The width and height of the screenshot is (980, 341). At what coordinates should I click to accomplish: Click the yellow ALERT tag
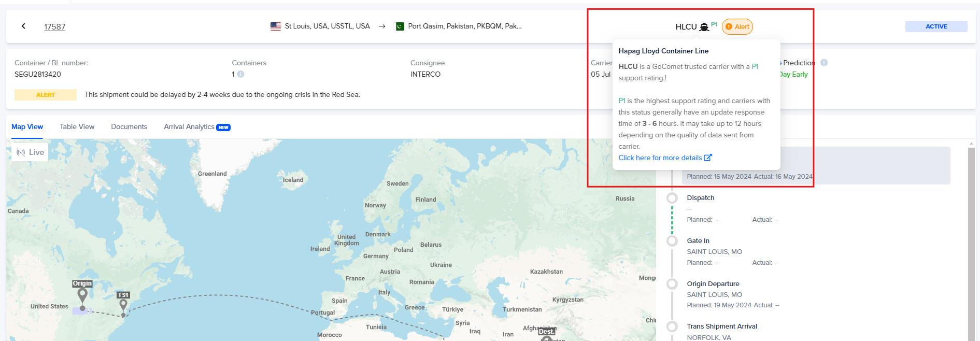click(46, 95)
